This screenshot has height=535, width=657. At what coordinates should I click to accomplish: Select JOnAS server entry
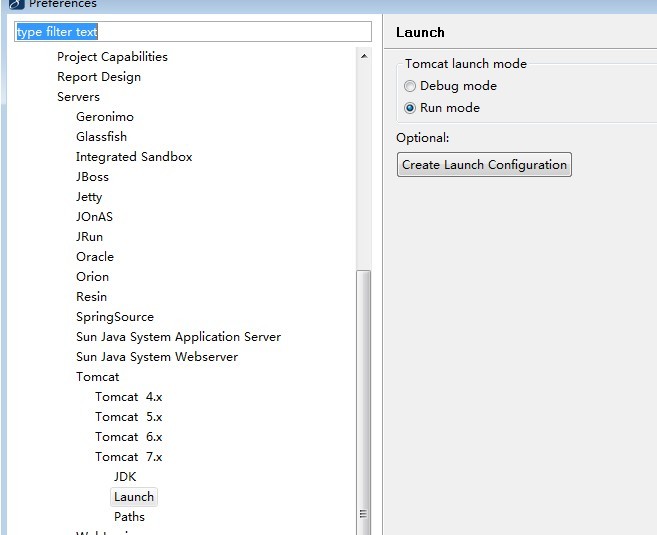pos(94,217)
